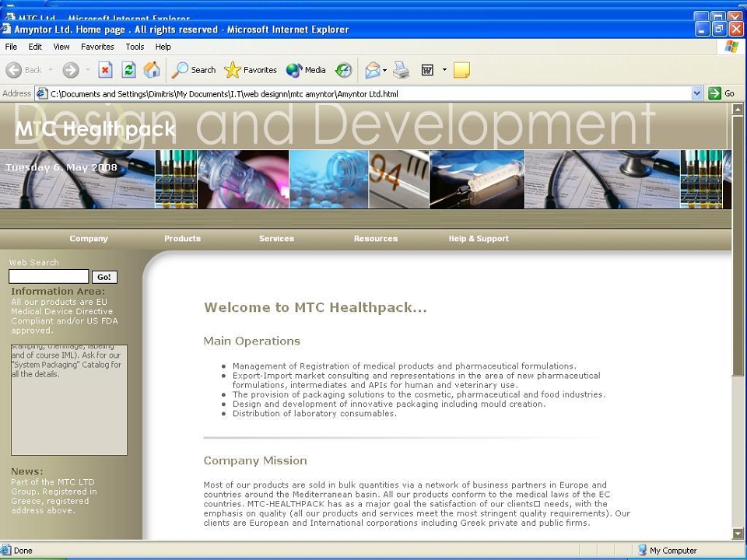This screenshot has height=560, width=747.
Task: Click the pills photo in banner
Action: click(x=328, y=180)
